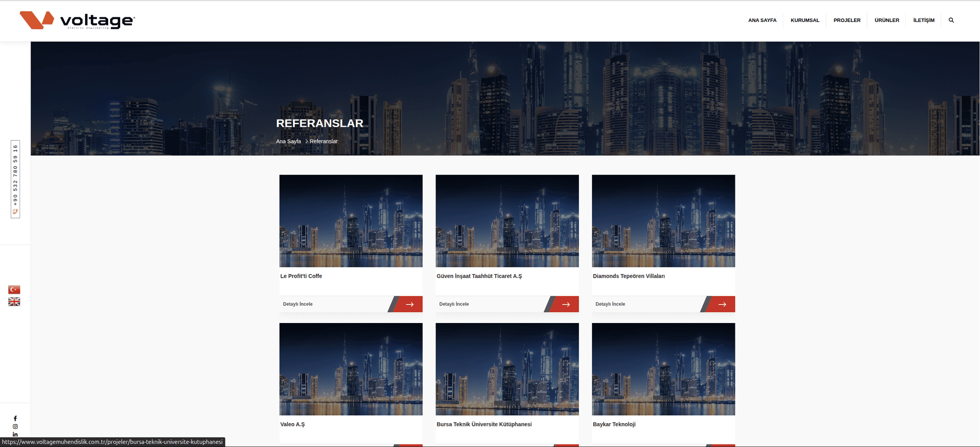
Task: Open the KURUMSAL menu
Action: click(x=805, y=20)
